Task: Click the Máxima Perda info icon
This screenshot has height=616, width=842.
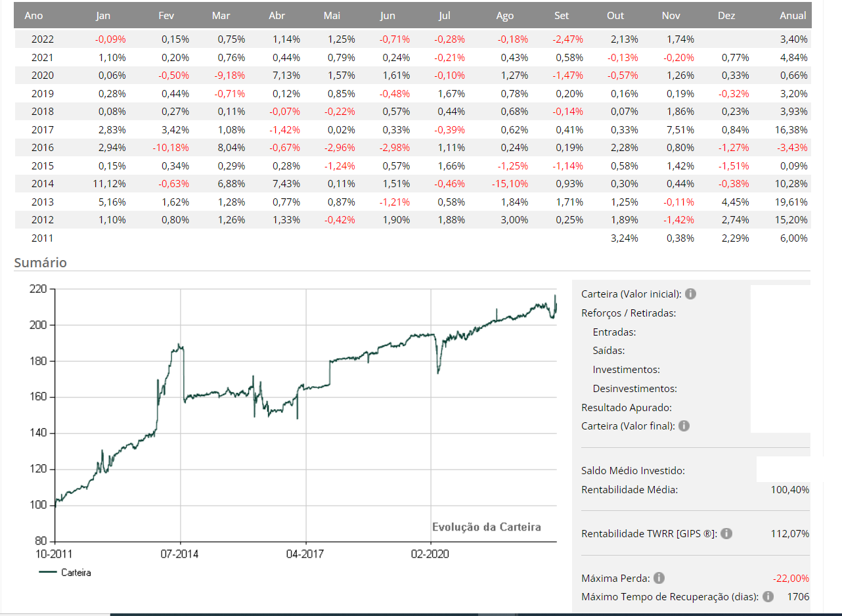Action: [x=659, y=578]
